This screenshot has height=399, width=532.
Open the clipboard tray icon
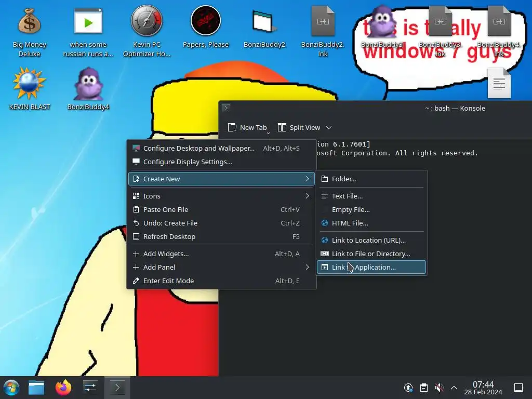coord(424,388)
